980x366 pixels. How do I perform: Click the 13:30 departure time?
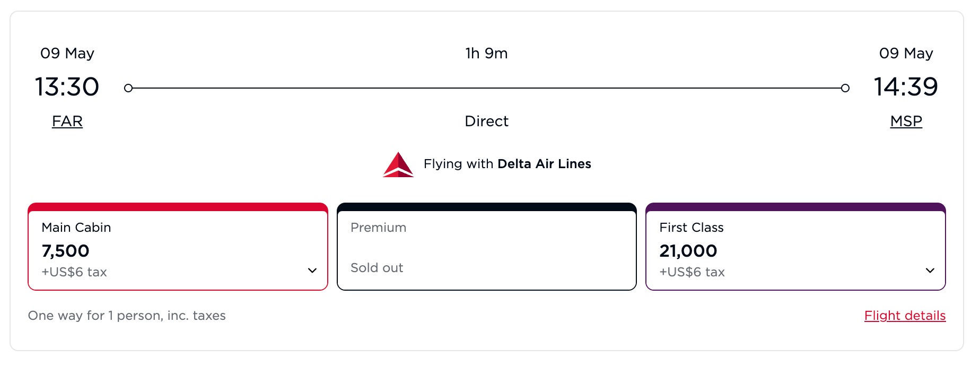pos(67,86)
